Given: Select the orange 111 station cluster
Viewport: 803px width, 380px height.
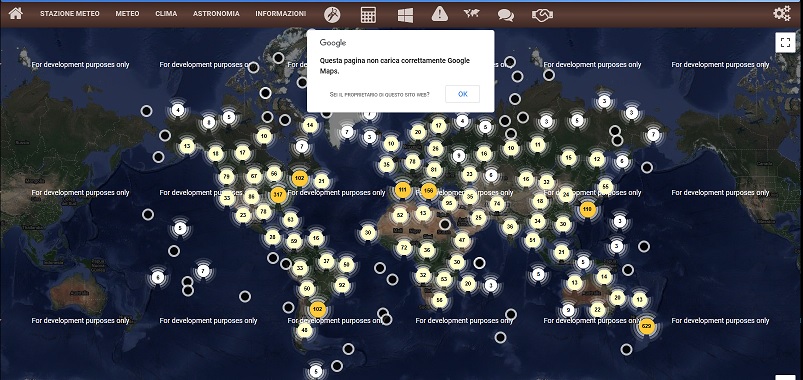Looking at the screenshot, I should click(403, 190).
